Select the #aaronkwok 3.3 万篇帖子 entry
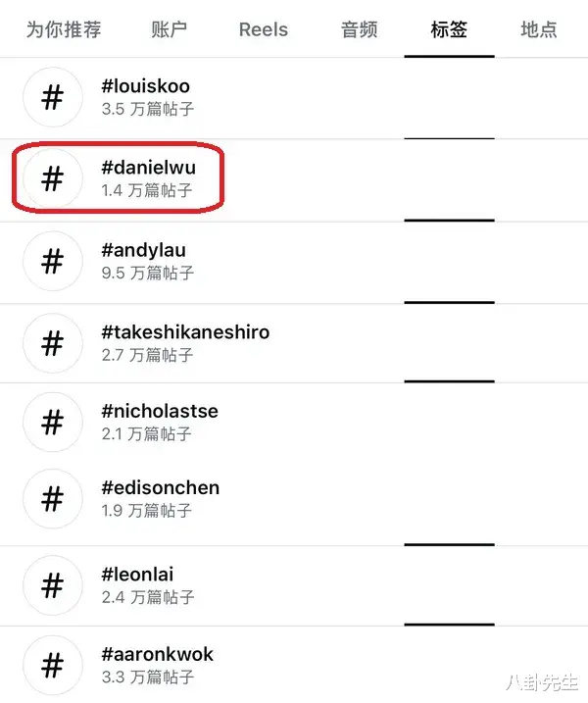Screen dimensions: 588x703 pos(294,665)
